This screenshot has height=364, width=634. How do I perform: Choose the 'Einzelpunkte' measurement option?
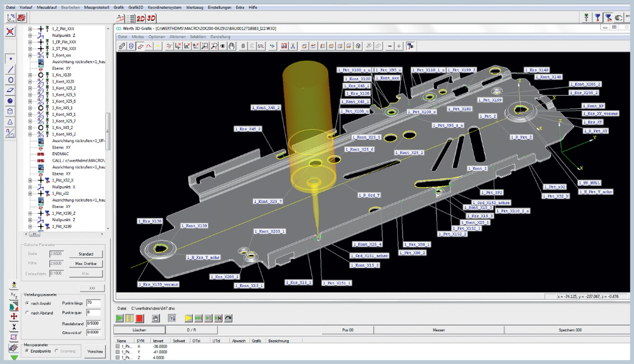click(x=27, y=351)
